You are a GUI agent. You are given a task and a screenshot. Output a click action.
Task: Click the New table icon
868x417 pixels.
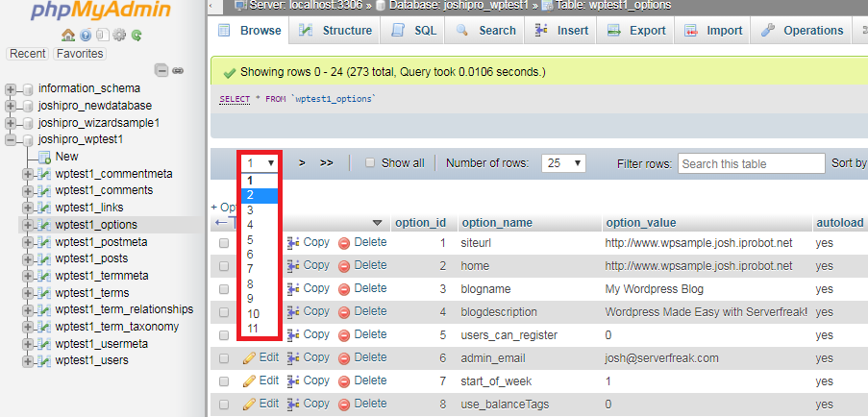[x=44, y=157]
